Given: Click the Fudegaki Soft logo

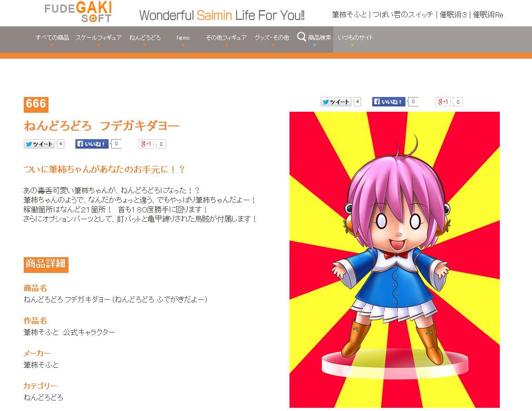Looking at the screenshot, I should pos(78,12).
